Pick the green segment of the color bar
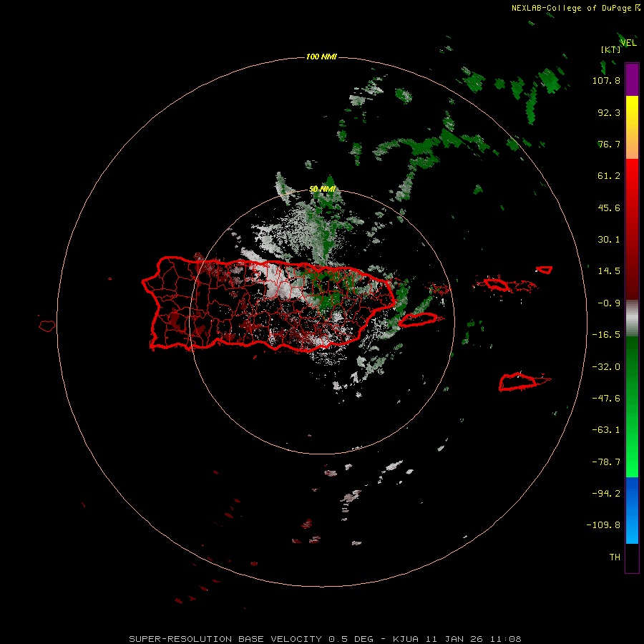The image size is (644, 644). coord(632,406)
